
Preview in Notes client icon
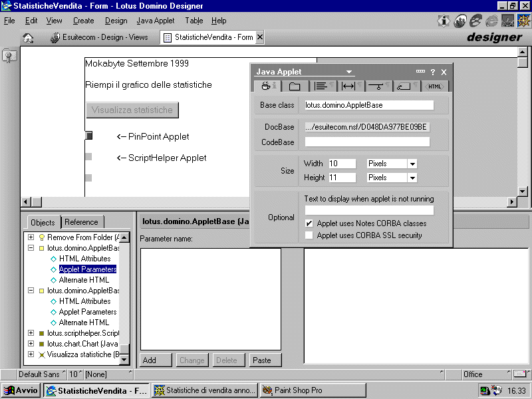[x=460, y=21]
